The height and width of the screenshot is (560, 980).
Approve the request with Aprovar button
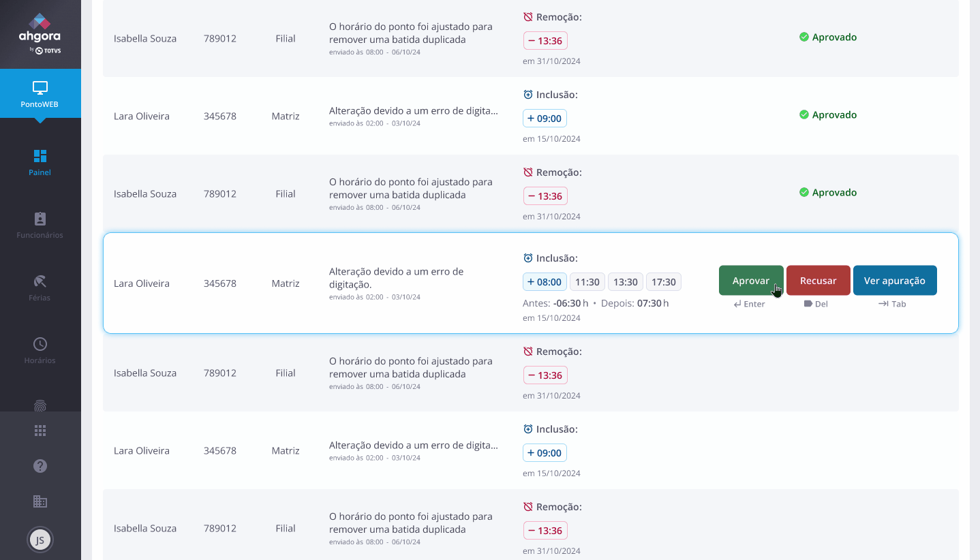point(751,281)
